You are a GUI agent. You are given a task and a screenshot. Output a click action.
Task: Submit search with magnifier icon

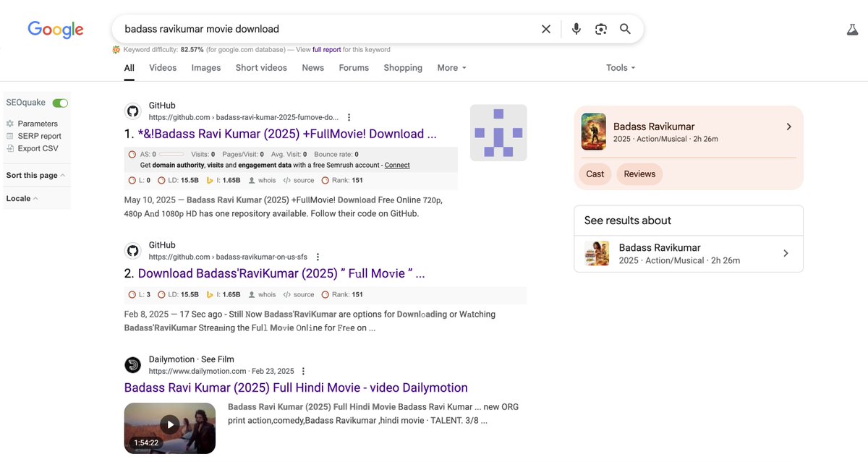click(625, 29)
